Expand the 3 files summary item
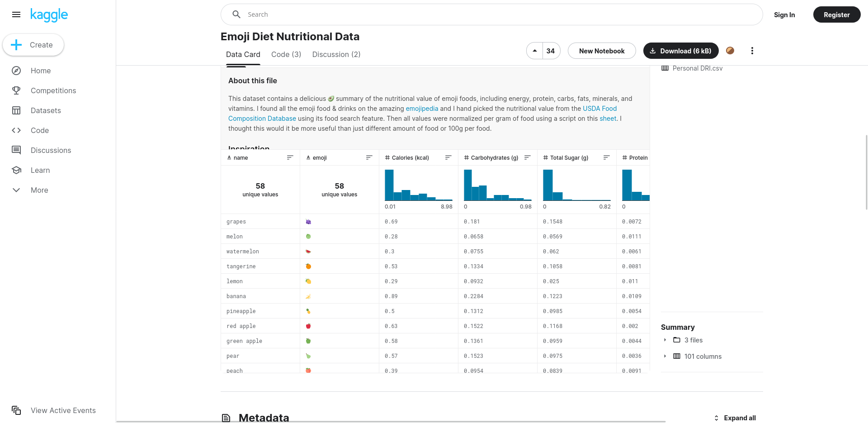Image resolution: width=868 pixels, height=423 pixels. 665,340
